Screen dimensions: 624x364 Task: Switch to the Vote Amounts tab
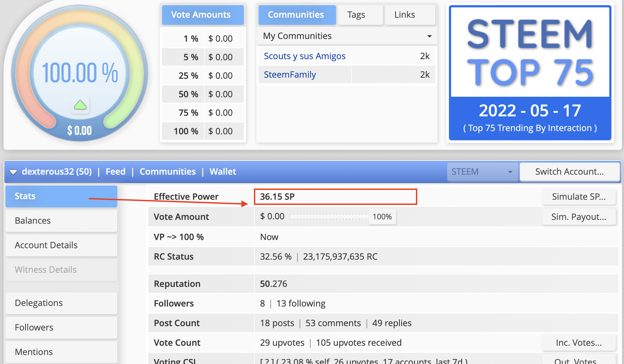(203, 15)
